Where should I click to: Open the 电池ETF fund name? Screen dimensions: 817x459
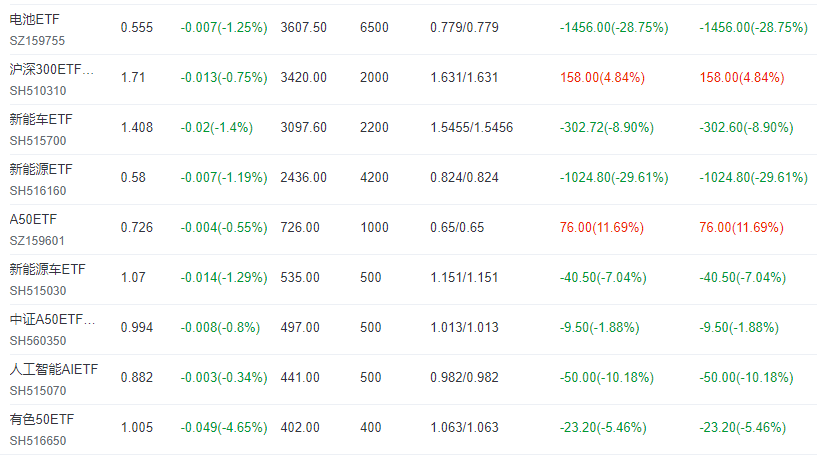point(34,19)
